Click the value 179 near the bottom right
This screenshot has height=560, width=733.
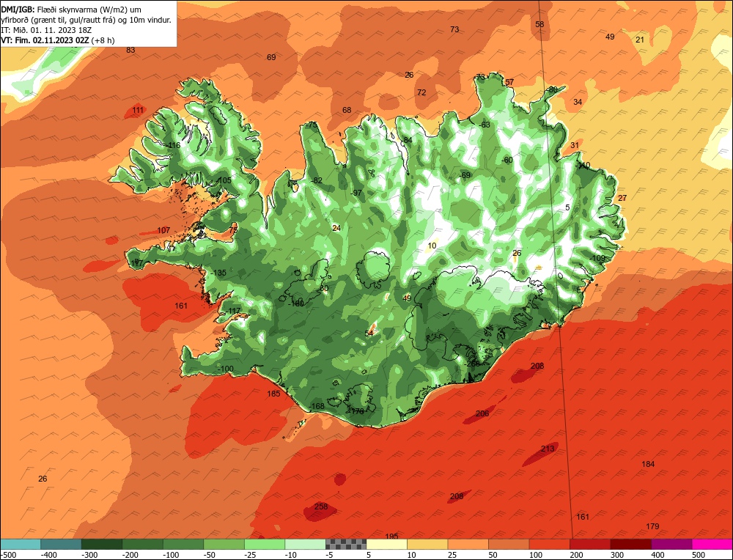652,526
